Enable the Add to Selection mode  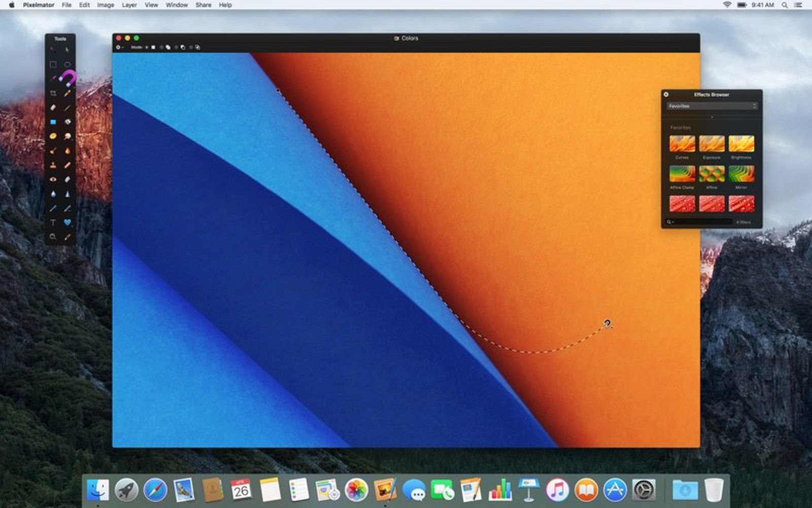168,47
